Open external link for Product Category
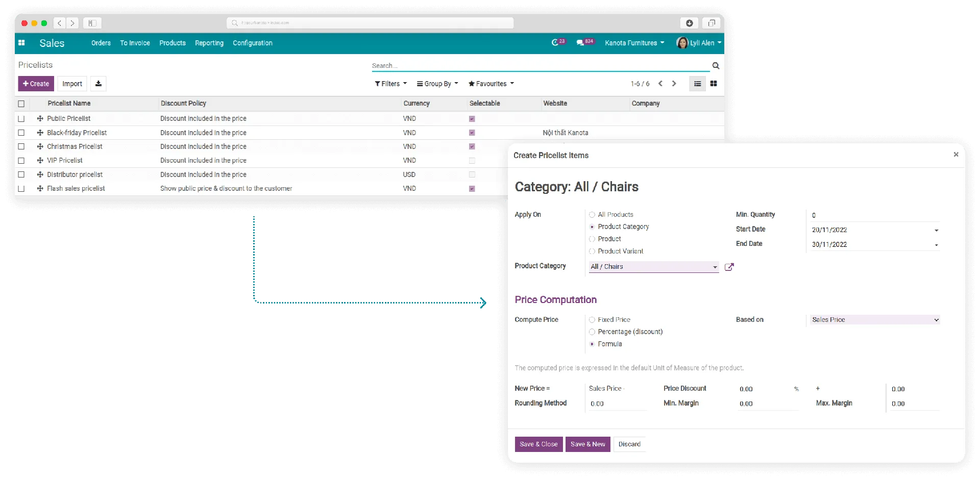Screen dimensions: 980x479 click(x=729, y=267)
